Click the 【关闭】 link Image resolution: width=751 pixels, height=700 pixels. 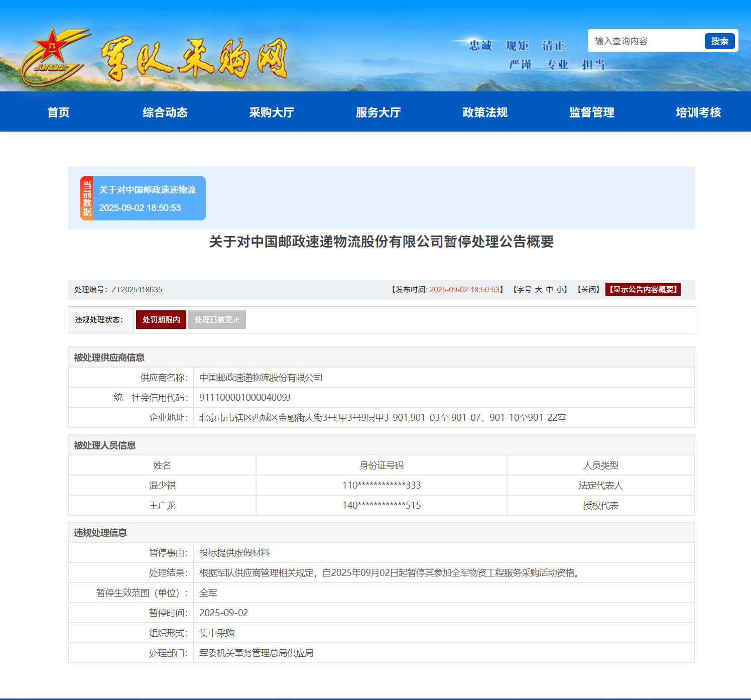pyautogui.click(x=588, y=289)
